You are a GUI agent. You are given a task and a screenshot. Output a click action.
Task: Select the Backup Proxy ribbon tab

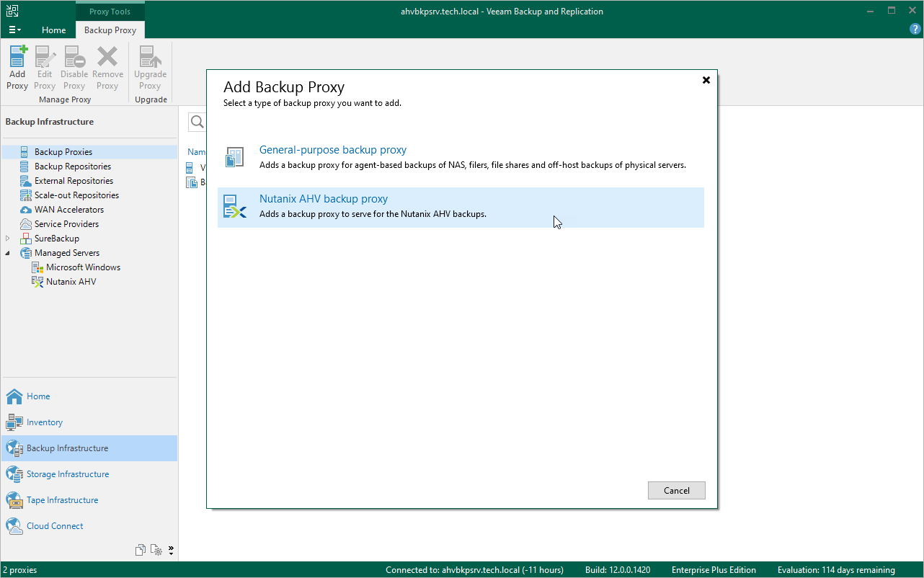click(110, 30)
